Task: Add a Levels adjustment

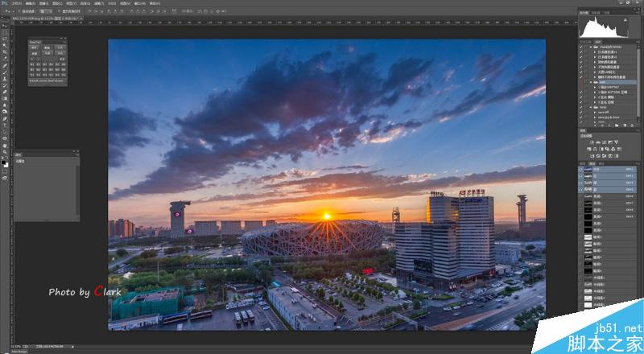Action: point(598,142)
